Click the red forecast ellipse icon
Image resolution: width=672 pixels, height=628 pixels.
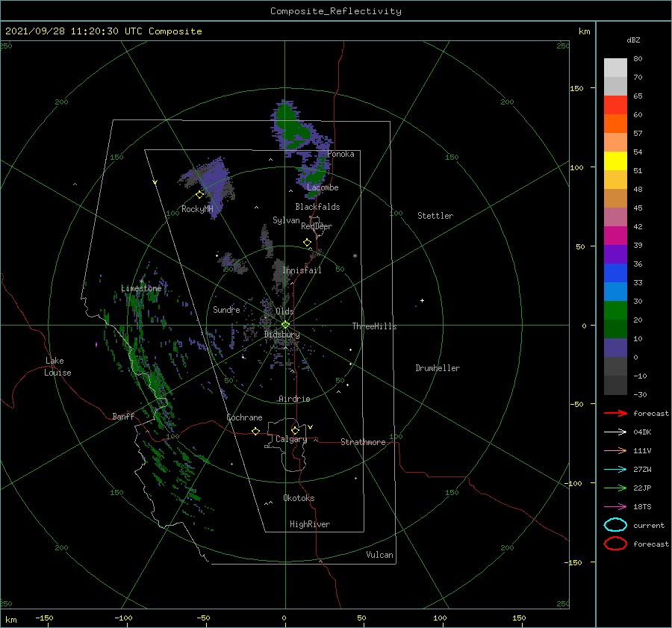click(x=615, y=544)
